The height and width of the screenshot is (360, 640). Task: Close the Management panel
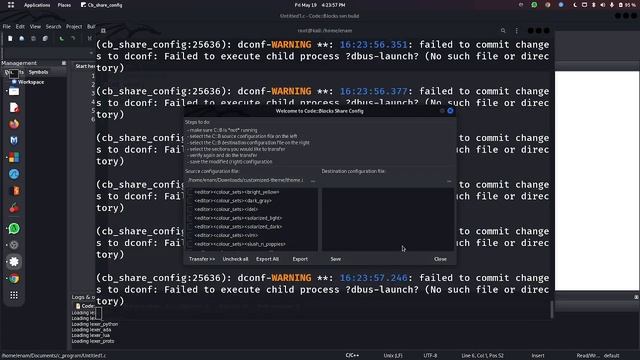[x=64, y=63]
